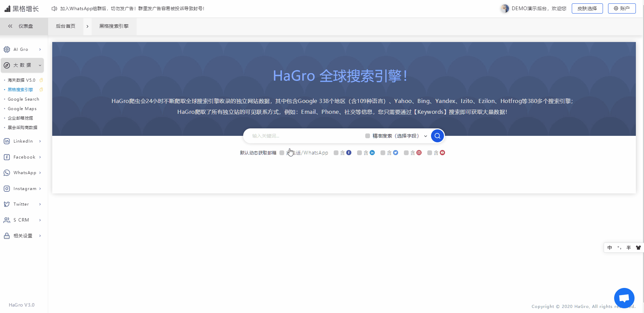Viewport: 644px width, 313px height.
Task: Open Google Maps in the sidebar
Action: point(22,109)
